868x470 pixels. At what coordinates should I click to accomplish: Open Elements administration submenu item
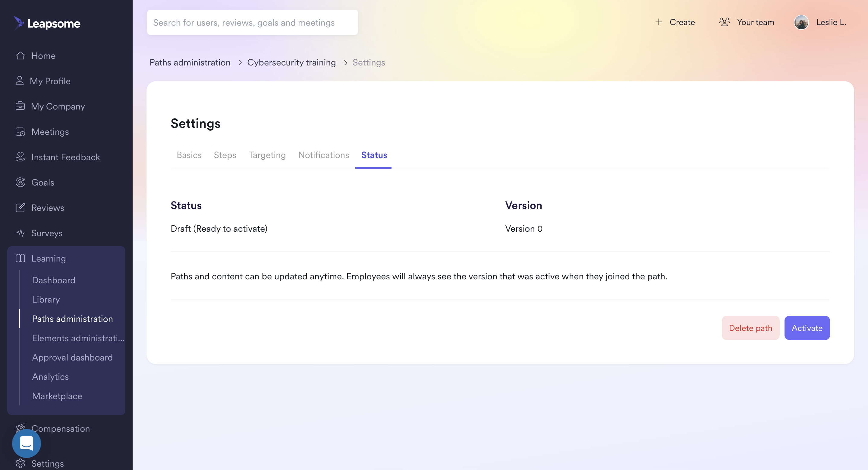(x=78, y=338)
